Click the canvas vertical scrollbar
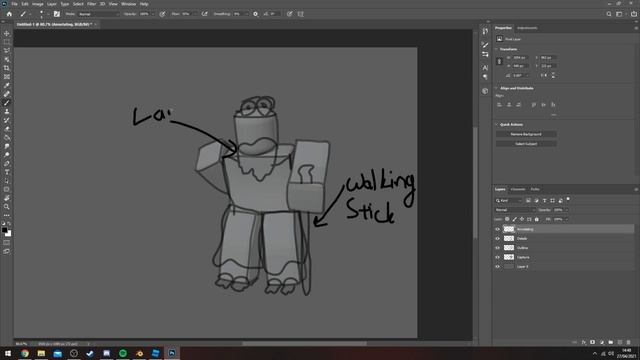640x360 pixels. (x=475, y=183)
